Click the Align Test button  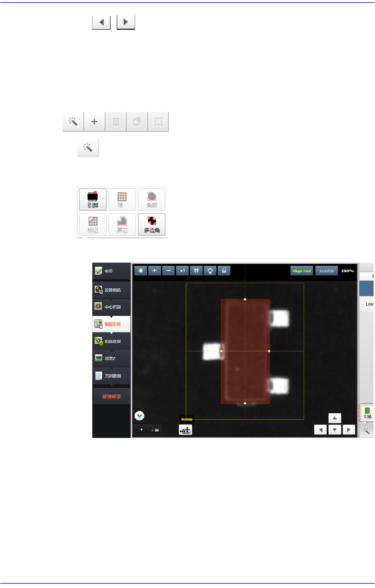point(302,271)
